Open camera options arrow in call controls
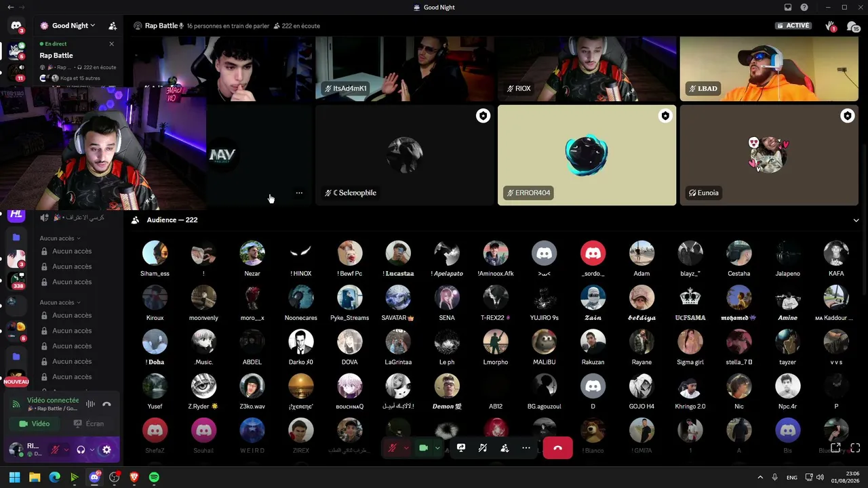Image resolution: width=868 pixels, height=488 pixels. [x=437, y=448]
